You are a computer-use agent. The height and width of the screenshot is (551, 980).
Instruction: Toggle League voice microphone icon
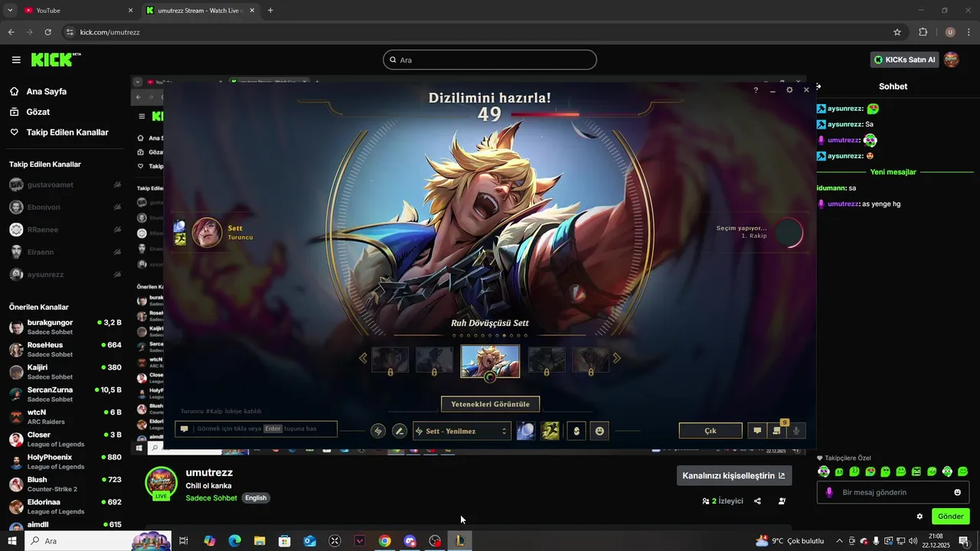796,431
